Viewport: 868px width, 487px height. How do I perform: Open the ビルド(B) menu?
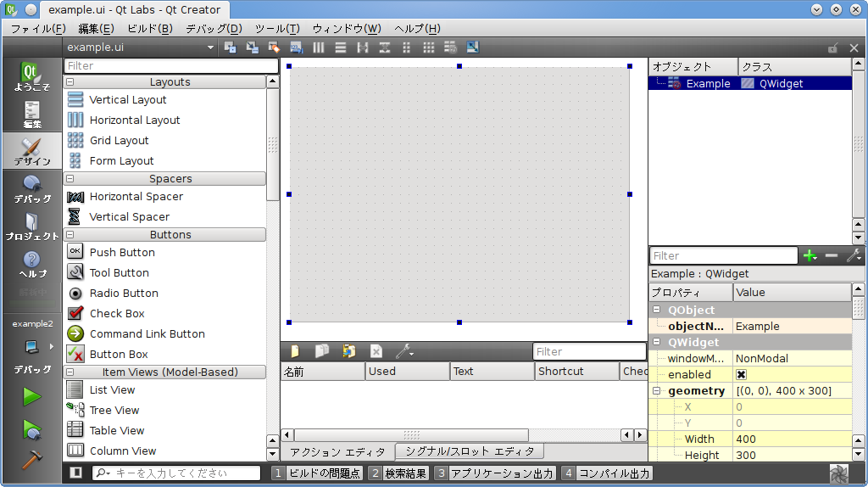(x=149, y=29)
